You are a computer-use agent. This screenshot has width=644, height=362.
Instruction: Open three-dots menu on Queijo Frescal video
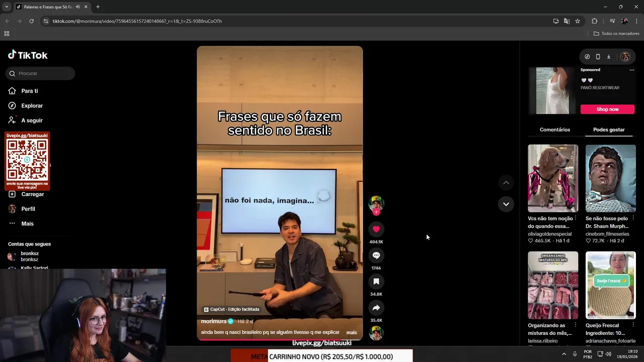633,325
